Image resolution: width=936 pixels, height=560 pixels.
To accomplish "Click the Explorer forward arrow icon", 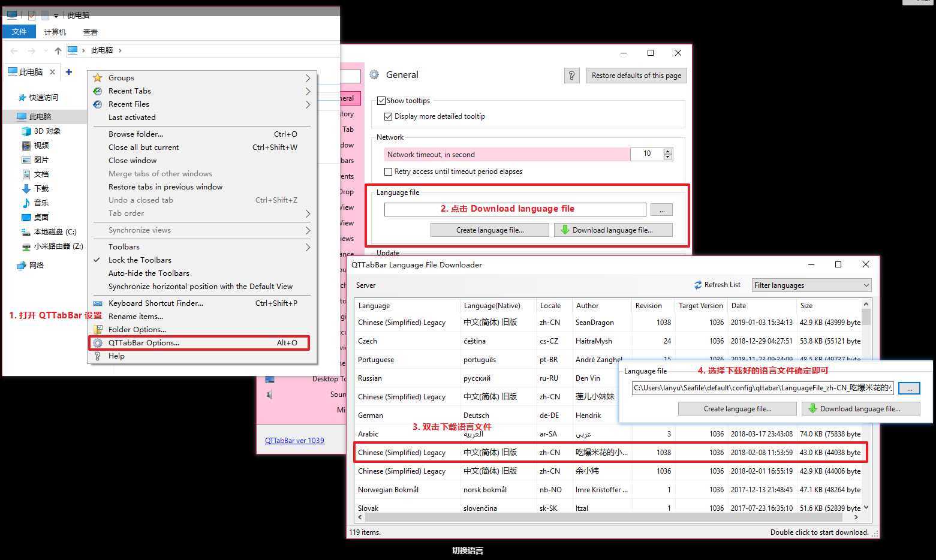I will click(32, 50).
